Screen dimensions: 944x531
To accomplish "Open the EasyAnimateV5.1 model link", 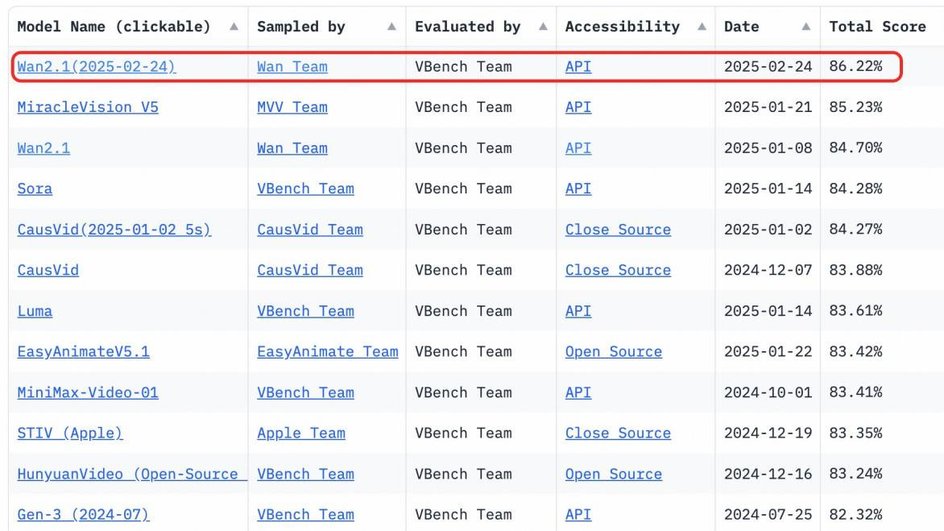I will click(83, 352).
